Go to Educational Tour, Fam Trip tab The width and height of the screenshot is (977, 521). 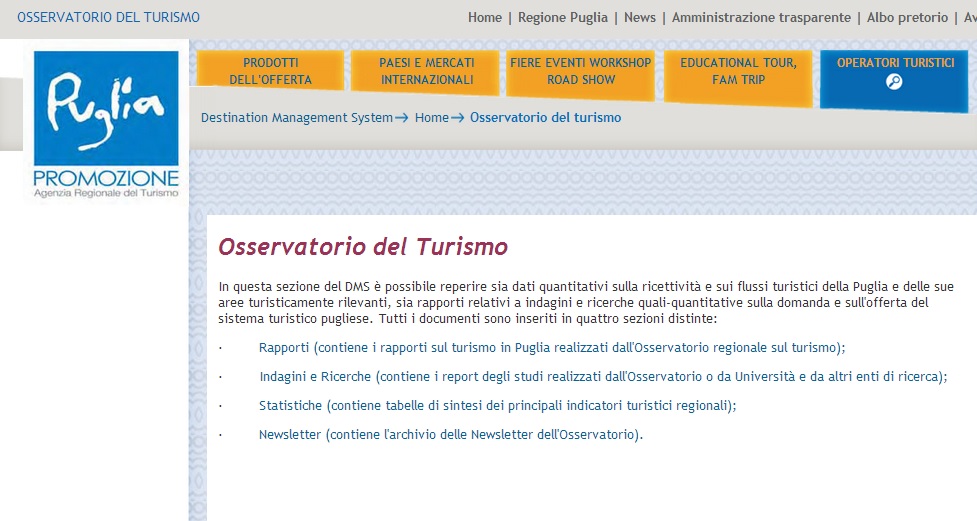[x=738, y=71]
